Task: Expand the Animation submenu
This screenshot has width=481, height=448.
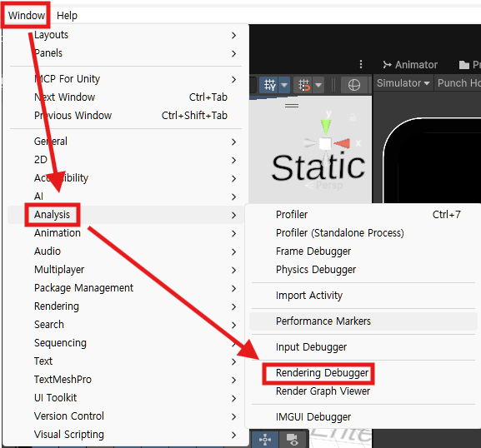Action: 126,233
